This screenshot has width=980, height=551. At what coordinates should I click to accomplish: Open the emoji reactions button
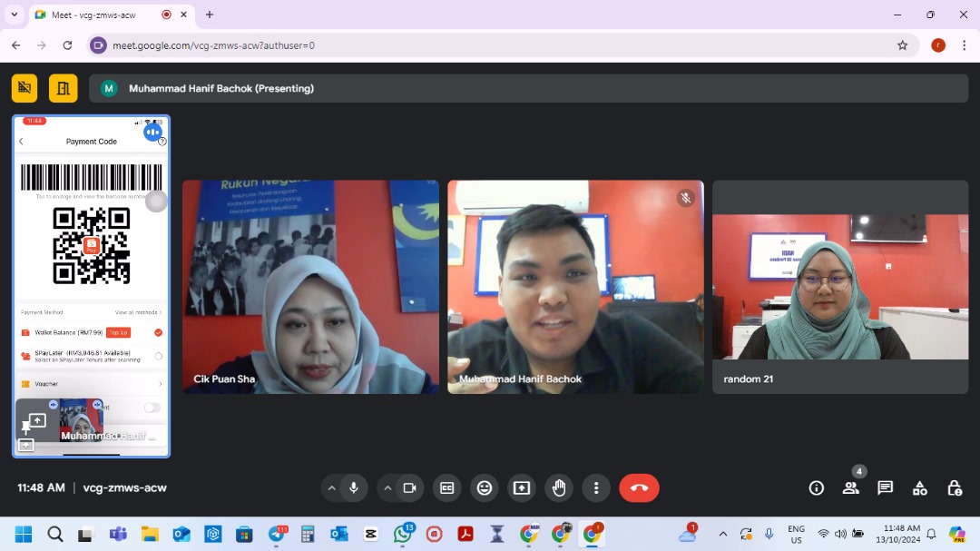(485, 488)
